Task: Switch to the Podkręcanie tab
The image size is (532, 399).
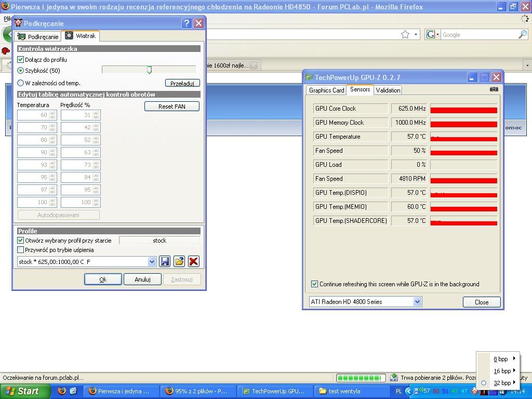Action: coord(38,36)
